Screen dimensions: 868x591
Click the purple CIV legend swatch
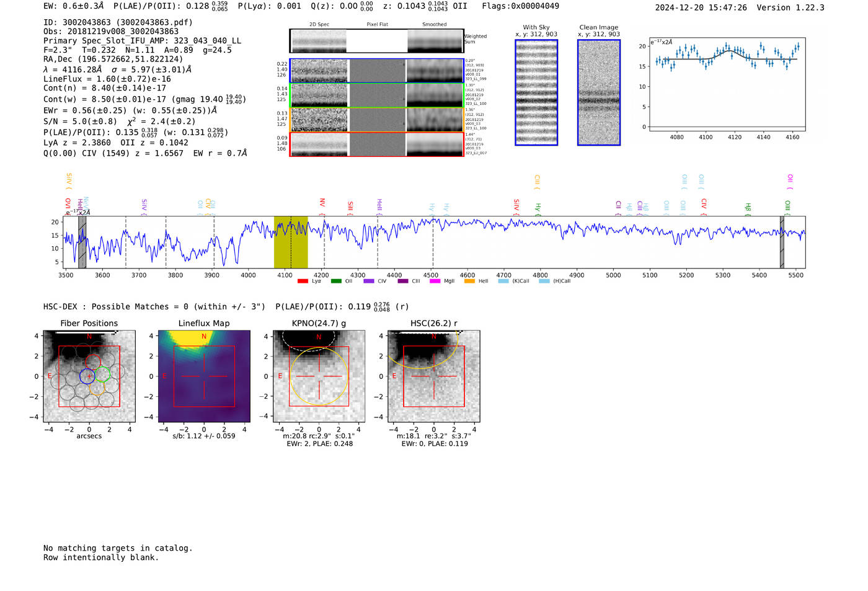[369, 281]
